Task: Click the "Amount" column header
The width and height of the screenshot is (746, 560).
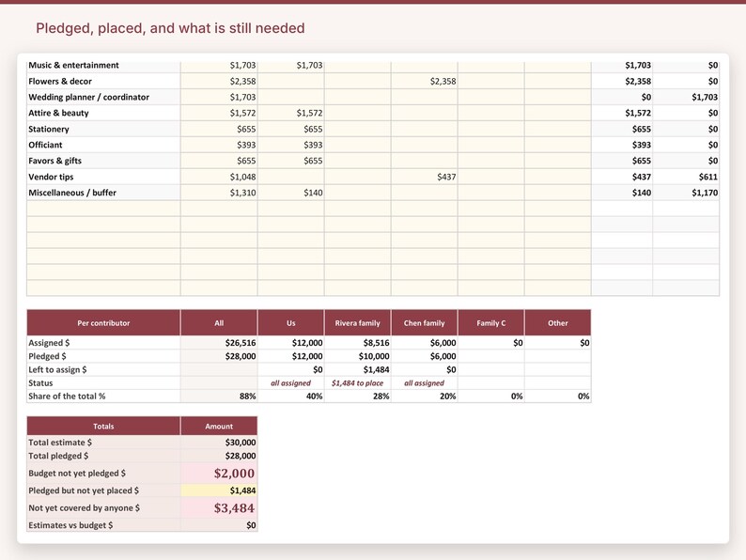Action: tap(219, 427)
